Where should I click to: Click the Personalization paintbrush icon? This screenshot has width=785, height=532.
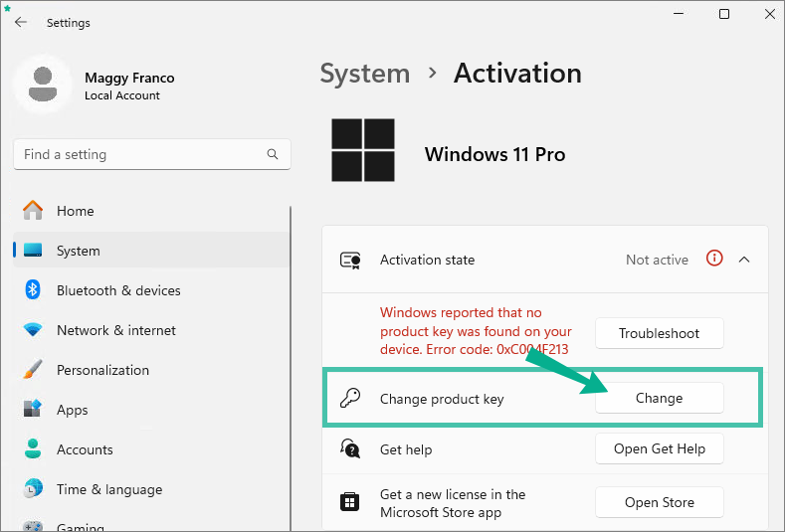pos(33,369)
